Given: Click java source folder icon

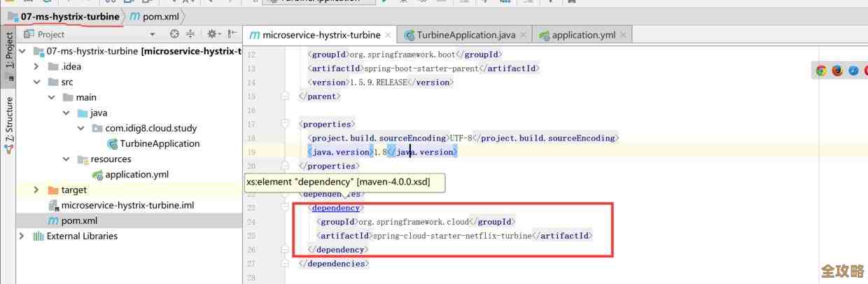Looking at the screenshot, I should (83, 113).
